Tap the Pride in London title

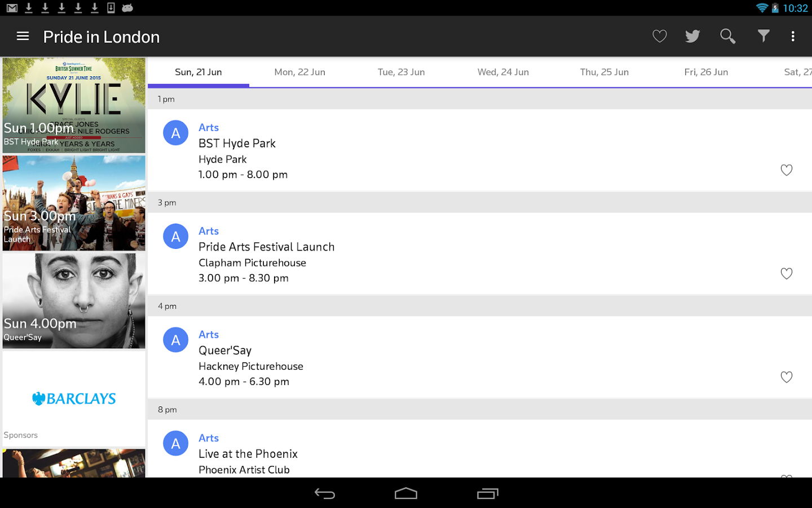tap(101, 37)
